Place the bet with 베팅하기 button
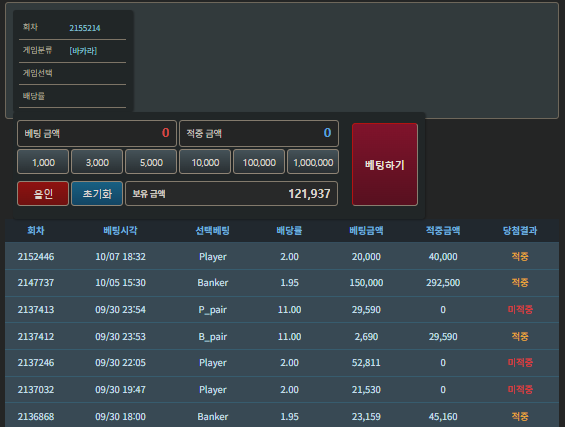Viewport: 565px width, 427px height. tap(385, 165)
